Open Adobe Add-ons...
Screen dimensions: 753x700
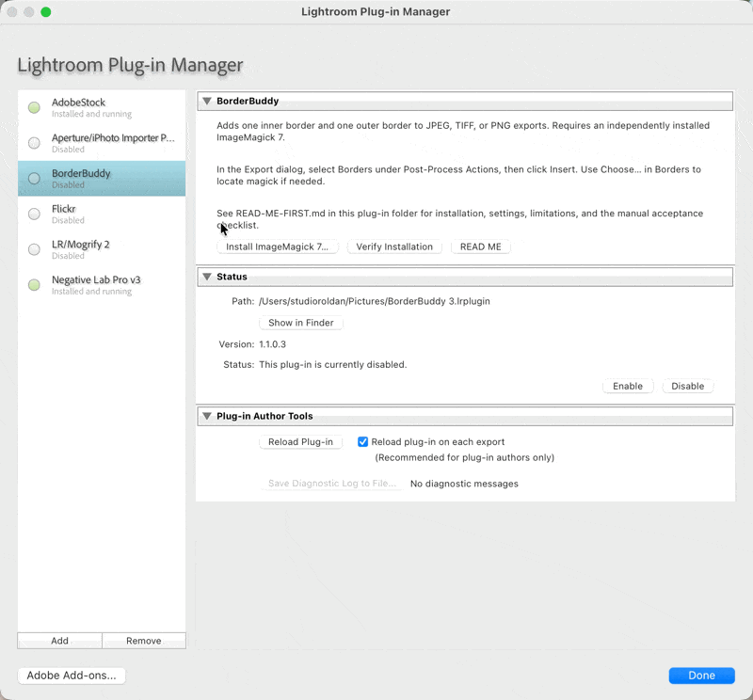(72, 676)
